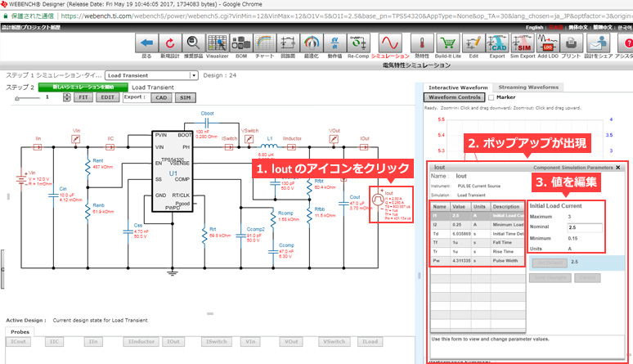Open the 動作値 dV/dt icon
Screen dimensions: 633x364
point(334,43)
